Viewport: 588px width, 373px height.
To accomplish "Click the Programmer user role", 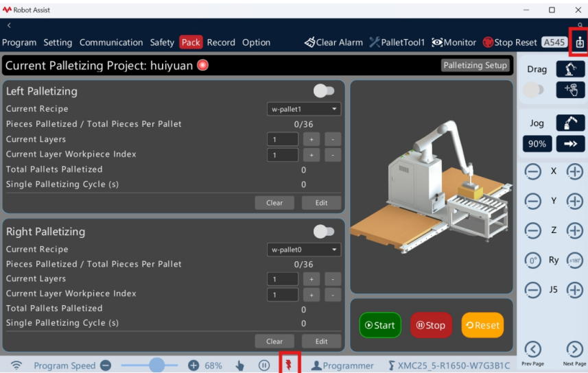I will click(x=343, y=365).
